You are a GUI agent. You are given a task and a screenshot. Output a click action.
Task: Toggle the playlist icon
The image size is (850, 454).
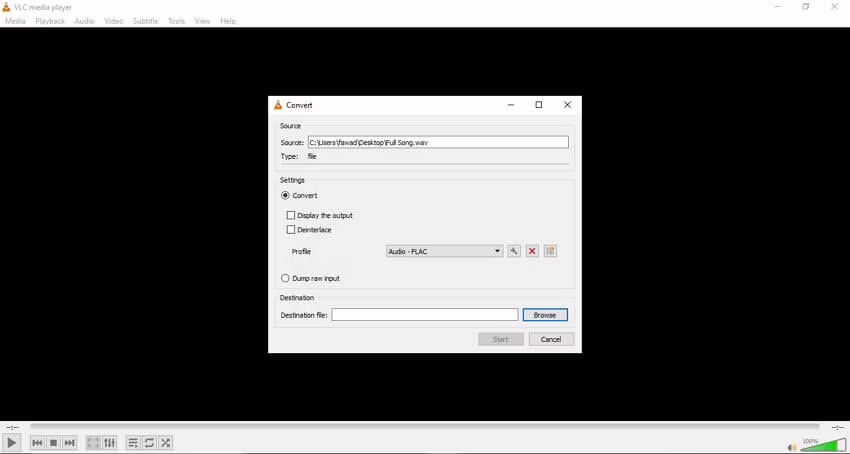coord(133,443)
